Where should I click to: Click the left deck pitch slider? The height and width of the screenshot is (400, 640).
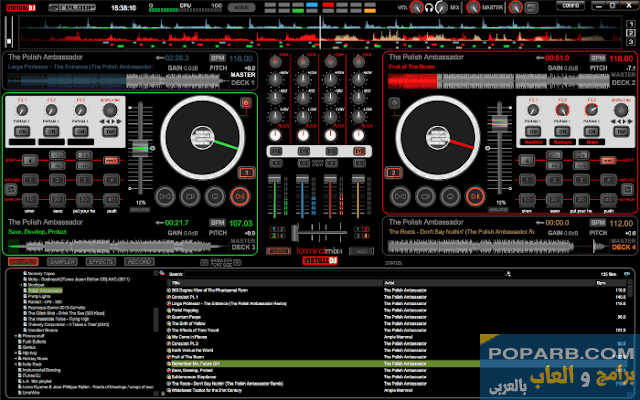click(x=140, y=150)
